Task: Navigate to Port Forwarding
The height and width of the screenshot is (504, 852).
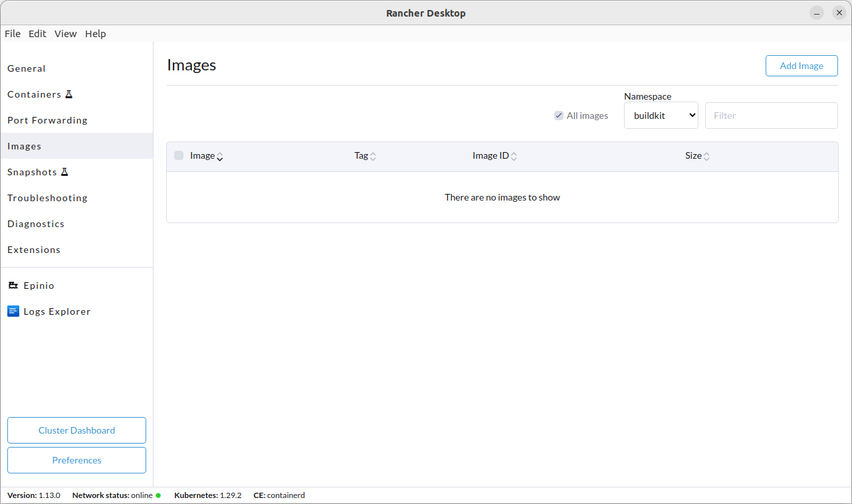Action: [76, 120]
